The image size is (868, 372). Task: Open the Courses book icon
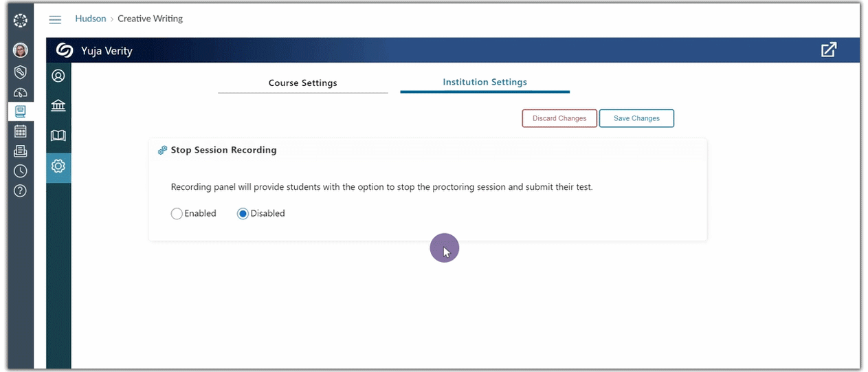point(21,111)
